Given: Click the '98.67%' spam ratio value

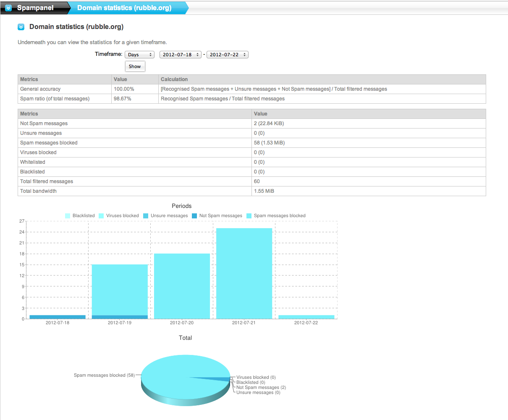Looking at the screenshot, I should [x=123, y=99].
